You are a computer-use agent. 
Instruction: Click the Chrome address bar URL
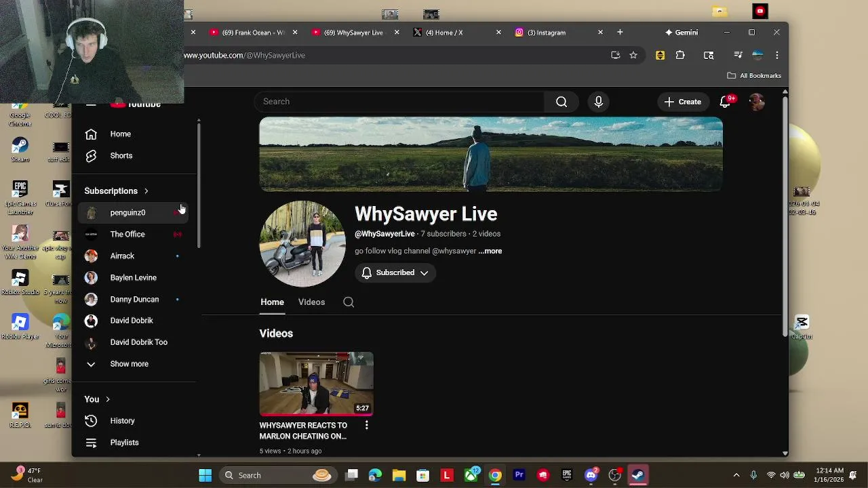pos(244,55)
